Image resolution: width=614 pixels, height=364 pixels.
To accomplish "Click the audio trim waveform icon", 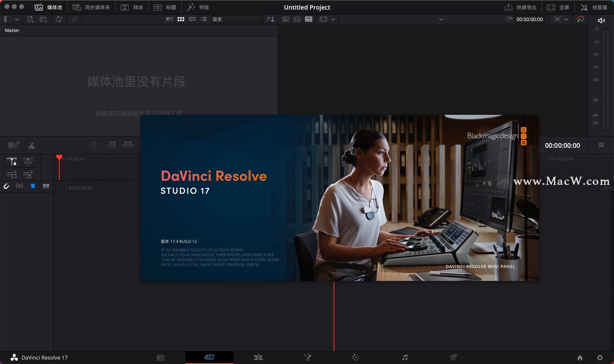I will pos(20,186).
